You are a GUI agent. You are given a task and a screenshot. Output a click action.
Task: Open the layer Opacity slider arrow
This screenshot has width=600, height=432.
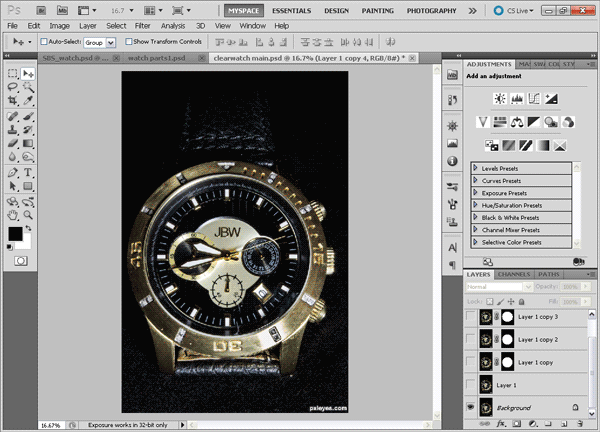(x=585, y=287)
